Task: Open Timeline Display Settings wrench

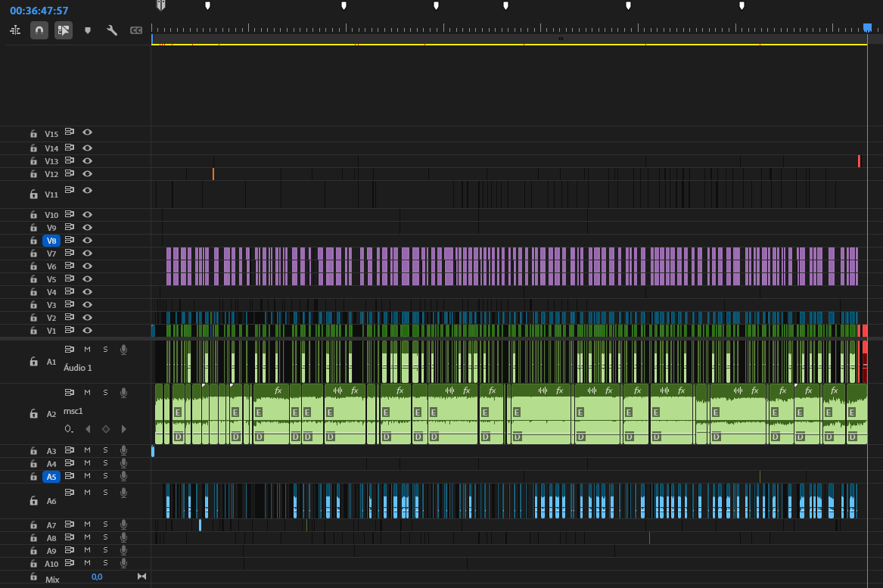Action: [x=111, y=30]
